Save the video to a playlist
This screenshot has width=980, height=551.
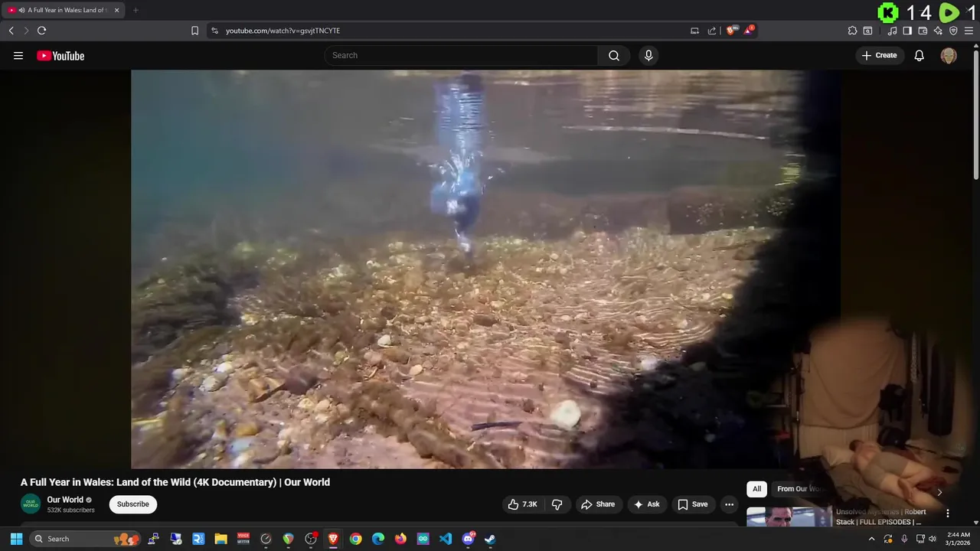[693, 504]
